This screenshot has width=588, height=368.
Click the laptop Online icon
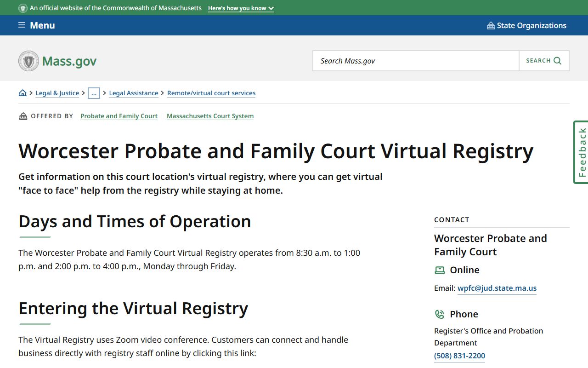pyautogui.click(x=440, y=270)
